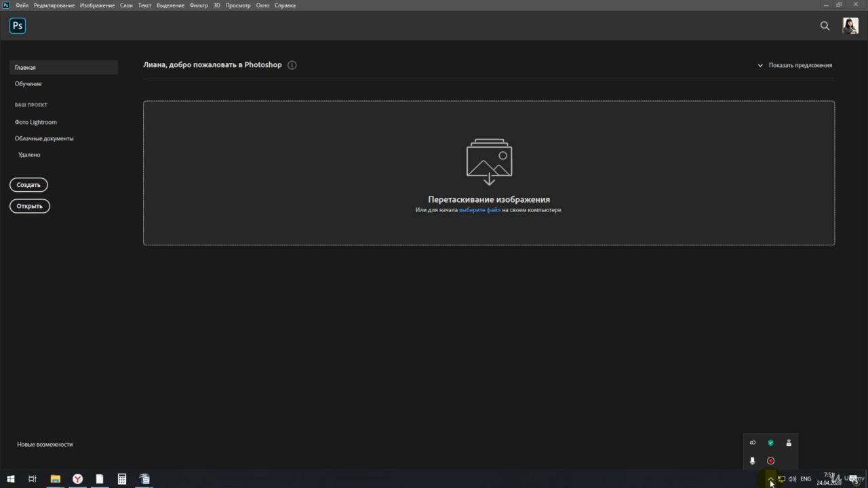Click the taskbar clock and date
868x488 pixels.
click(829, 479)
